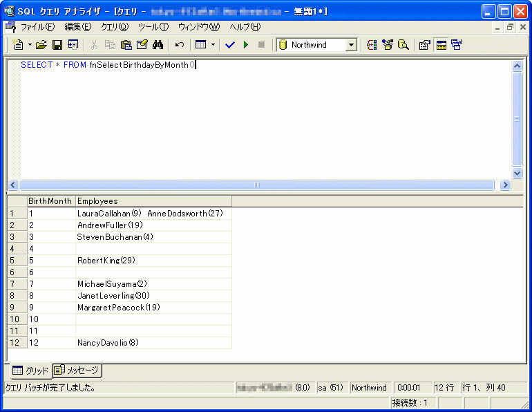The height and width of the screenshot is (412, 532).
Task: Click the 0:00:01 elapsed time status
Action: 411,388
